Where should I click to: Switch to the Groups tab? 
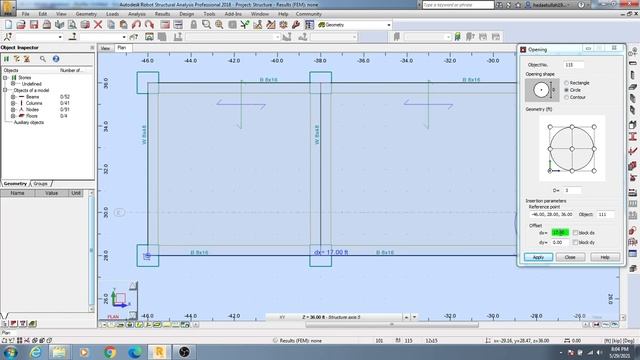pyautogui.click(x=40, y=184)
